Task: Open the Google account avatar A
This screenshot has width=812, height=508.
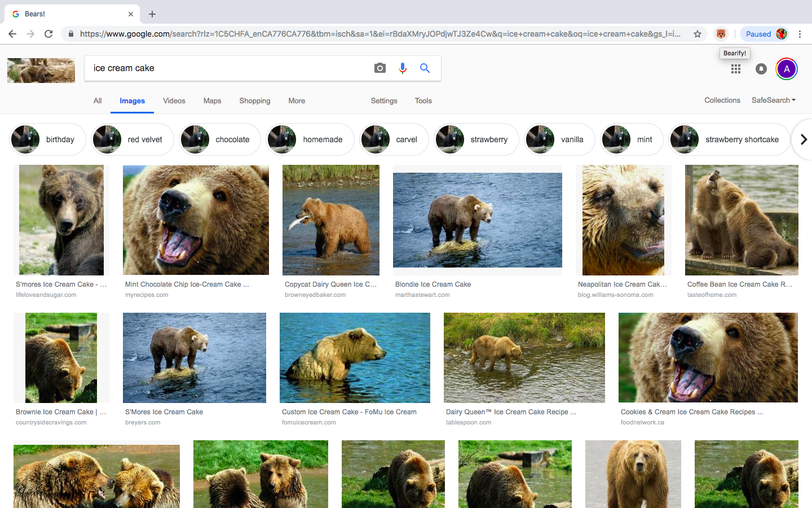Action: (x=787, y=69)
